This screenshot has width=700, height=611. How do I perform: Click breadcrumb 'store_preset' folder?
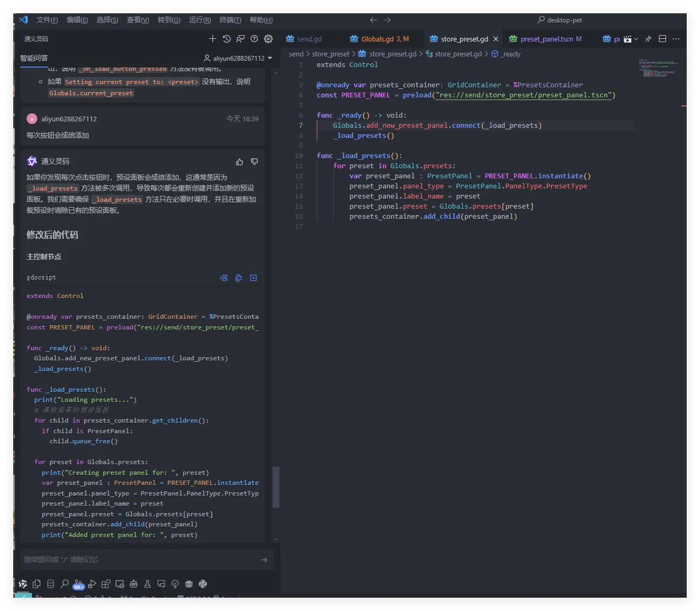pyautogui.click(x=331, y=54)
